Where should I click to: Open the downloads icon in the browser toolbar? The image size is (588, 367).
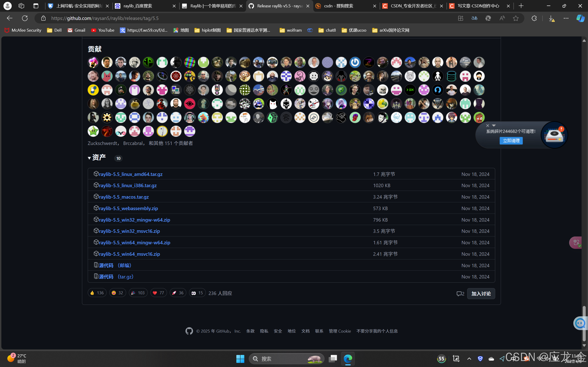click(x=551, y=18)
